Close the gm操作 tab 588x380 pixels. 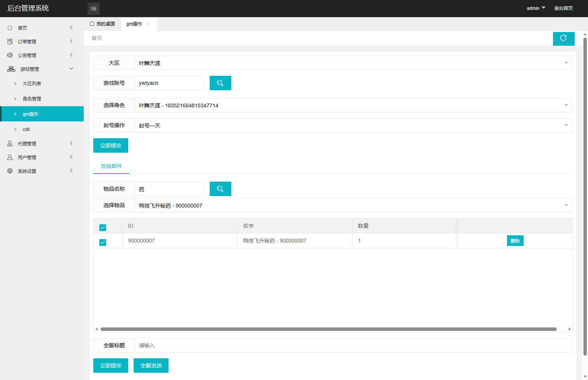pos(148,24)
